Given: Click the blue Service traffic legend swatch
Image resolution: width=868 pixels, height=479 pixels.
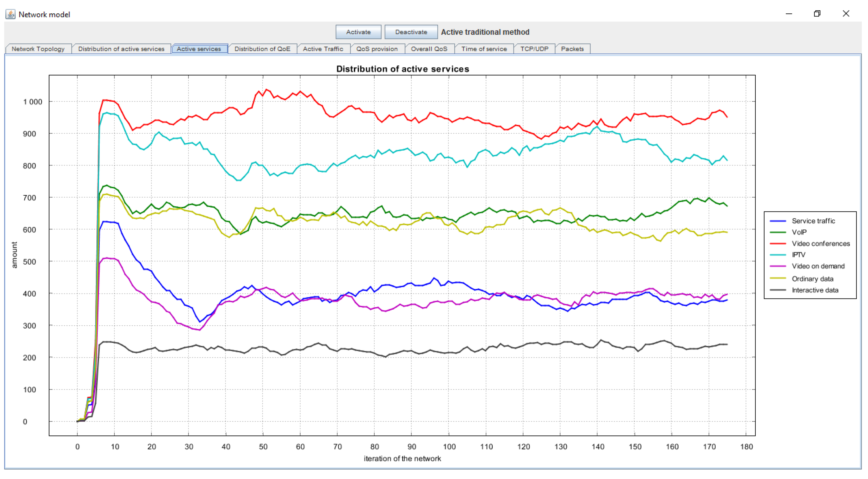Looking at the screenshot, I should point(778,221).
